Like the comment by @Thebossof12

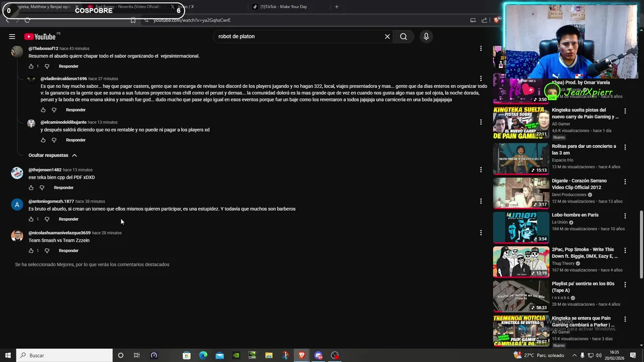pyautogui.click(x=31, y=66)
